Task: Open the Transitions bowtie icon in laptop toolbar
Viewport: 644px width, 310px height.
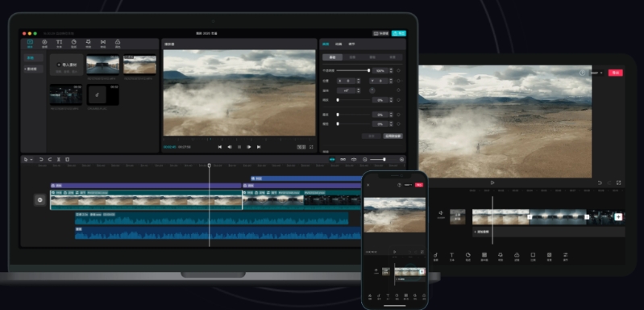Action: (102, 44)
